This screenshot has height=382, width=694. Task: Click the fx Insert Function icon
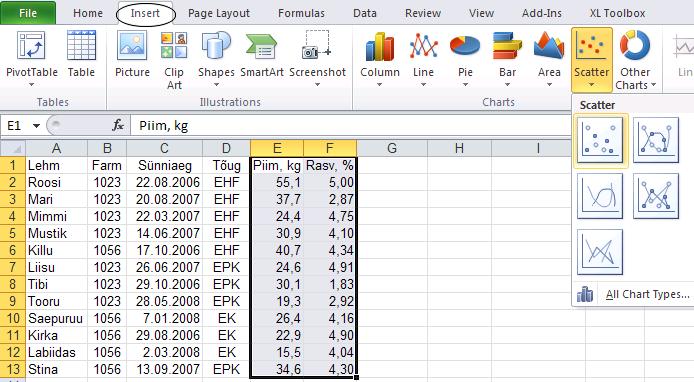[x=118, y=125]
